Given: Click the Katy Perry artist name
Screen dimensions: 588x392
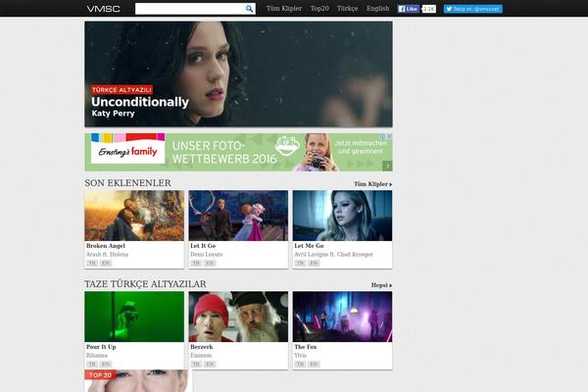Looking at the screenshot, I should tap(113, 113).
